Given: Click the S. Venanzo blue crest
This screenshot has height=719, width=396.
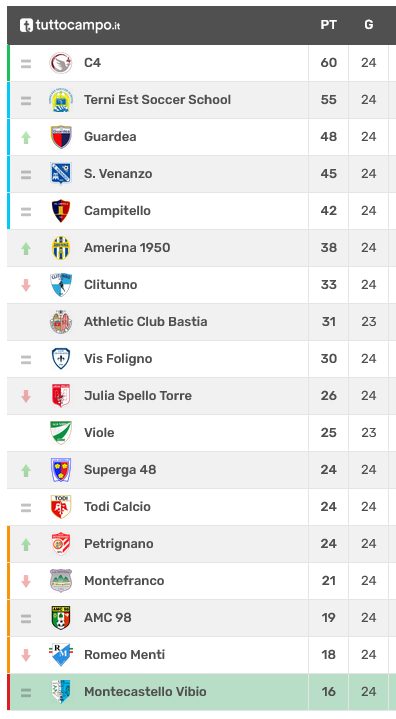Looking at the screenshot, I should 61,174.
